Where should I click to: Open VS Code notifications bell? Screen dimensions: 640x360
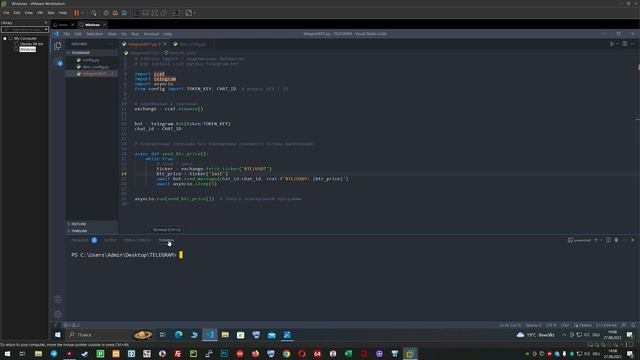[x=633, y=325]
